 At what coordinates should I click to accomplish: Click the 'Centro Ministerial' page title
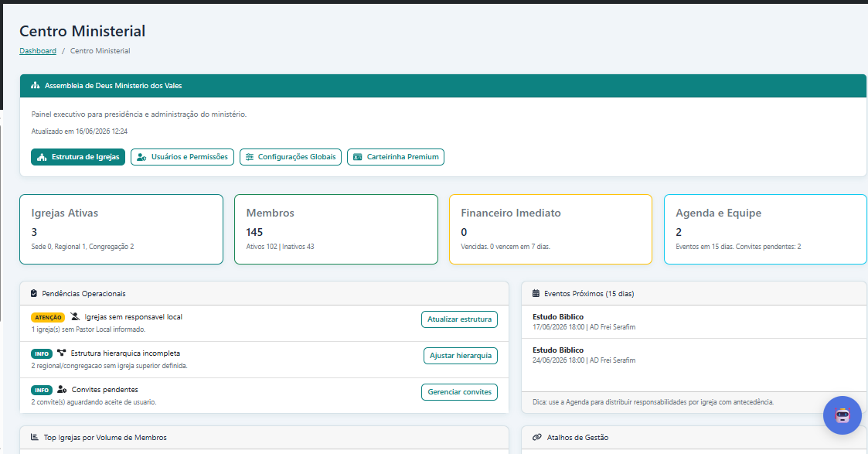tap(83, 31)
